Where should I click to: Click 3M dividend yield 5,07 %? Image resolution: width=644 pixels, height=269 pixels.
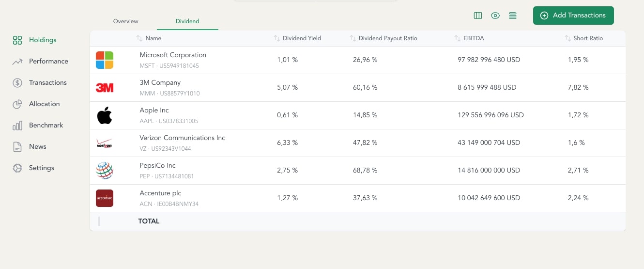288,88
